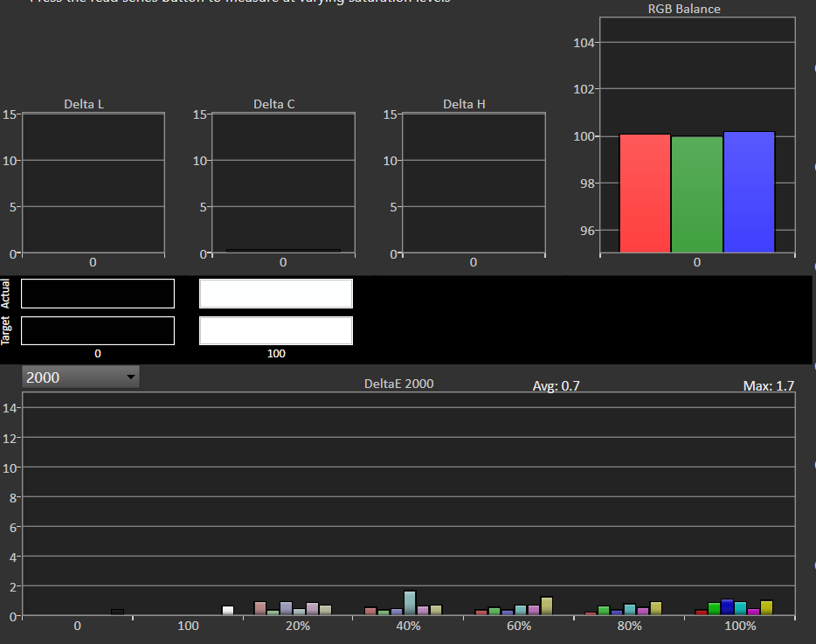Click the 80% saturation axis label
Viewport: 816px width, 644px height.
[629, 626]
